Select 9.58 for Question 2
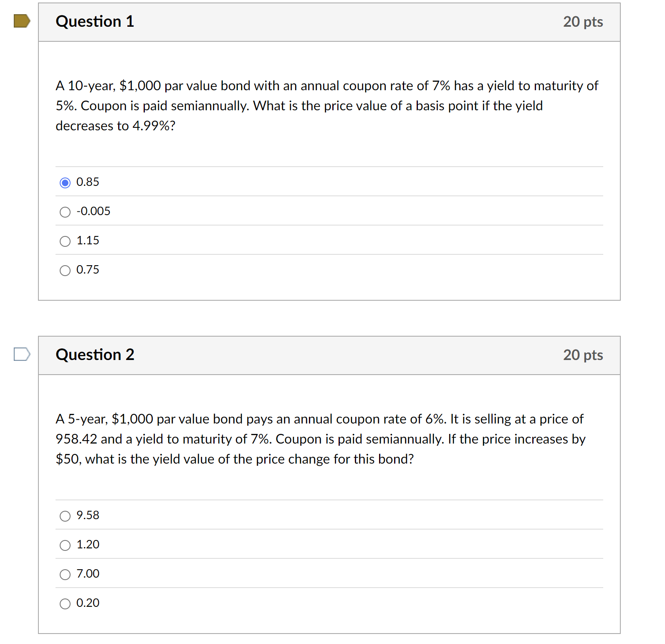The height and width of the screenshot is (644, 665). coord(65,516)
